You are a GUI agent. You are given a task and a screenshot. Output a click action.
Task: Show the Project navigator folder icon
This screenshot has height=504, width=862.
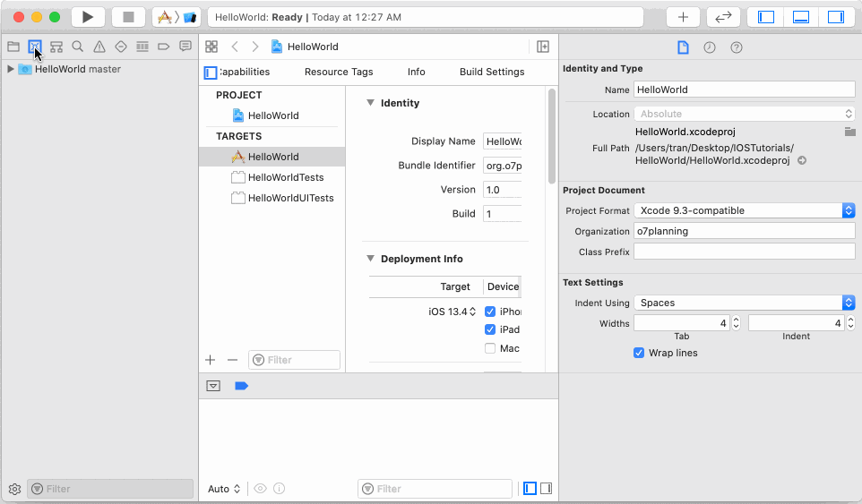(13, 47)
